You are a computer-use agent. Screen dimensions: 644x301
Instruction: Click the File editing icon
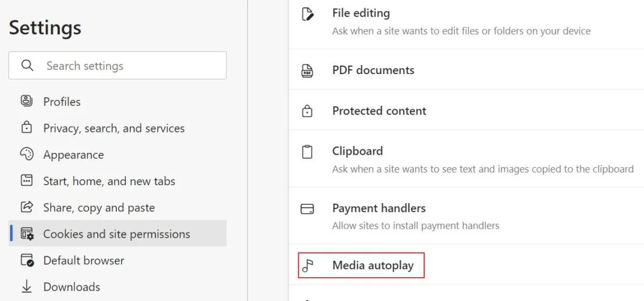click(x=307, y=14)
